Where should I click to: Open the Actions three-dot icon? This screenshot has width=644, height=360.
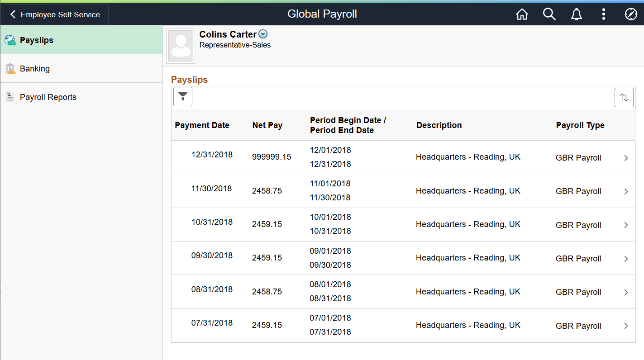tap(604, 14)
